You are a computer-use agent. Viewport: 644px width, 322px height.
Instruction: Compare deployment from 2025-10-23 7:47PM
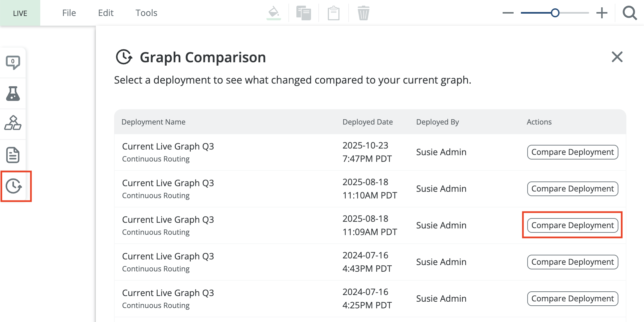572,152
